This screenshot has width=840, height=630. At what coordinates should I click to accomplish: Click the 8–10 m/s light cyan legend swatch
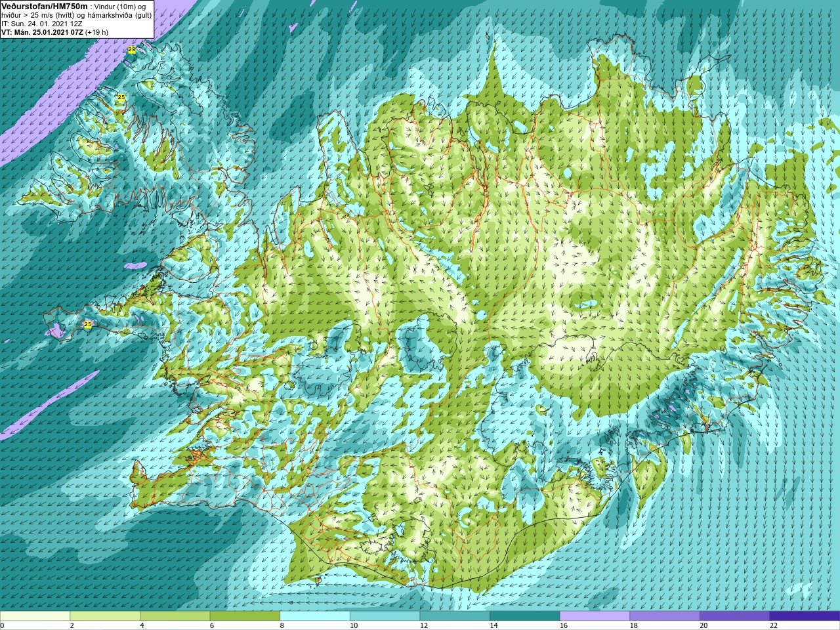pyautogui.click(x=315, y=616)
